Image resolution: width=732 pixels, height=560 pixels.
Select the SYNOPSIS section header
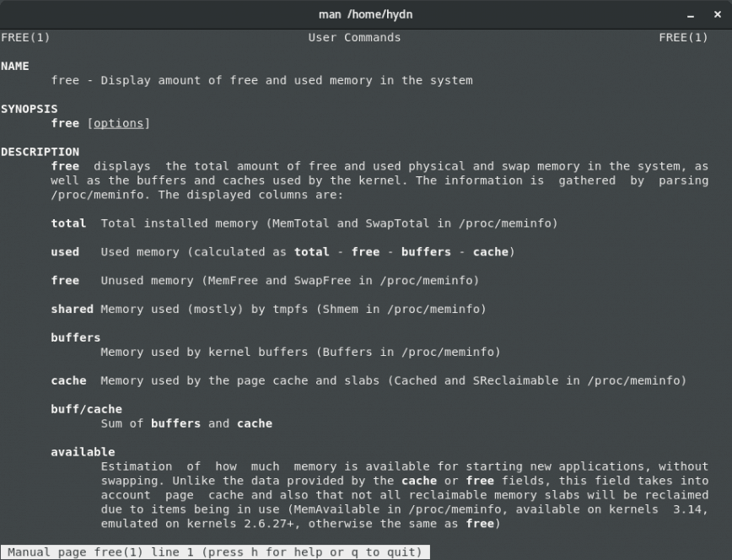click(x=30, y=109)
